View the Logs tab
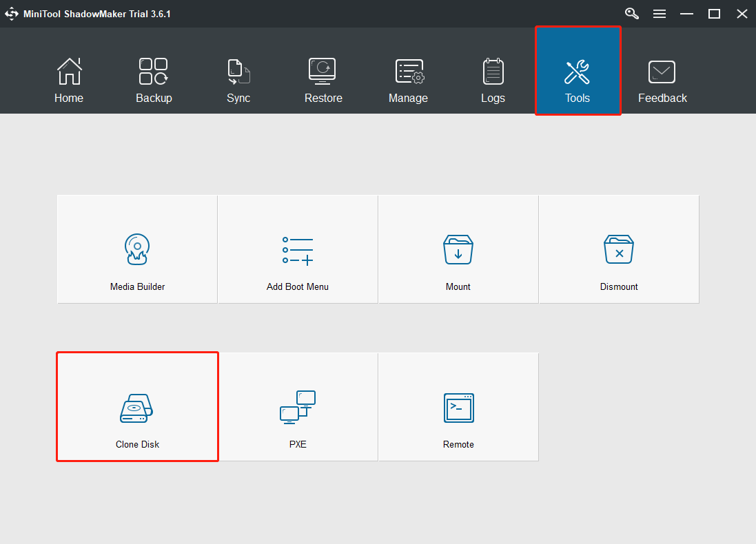This screenshot has height=544, width=756. tap(493, 80)
